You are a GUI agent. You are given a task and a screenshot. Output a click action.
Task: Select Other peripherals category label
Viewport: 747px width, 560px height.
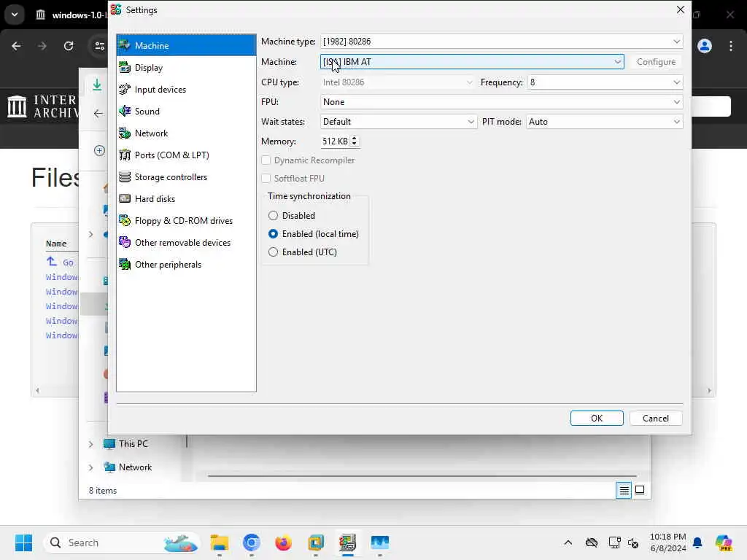tap(169, 265)
